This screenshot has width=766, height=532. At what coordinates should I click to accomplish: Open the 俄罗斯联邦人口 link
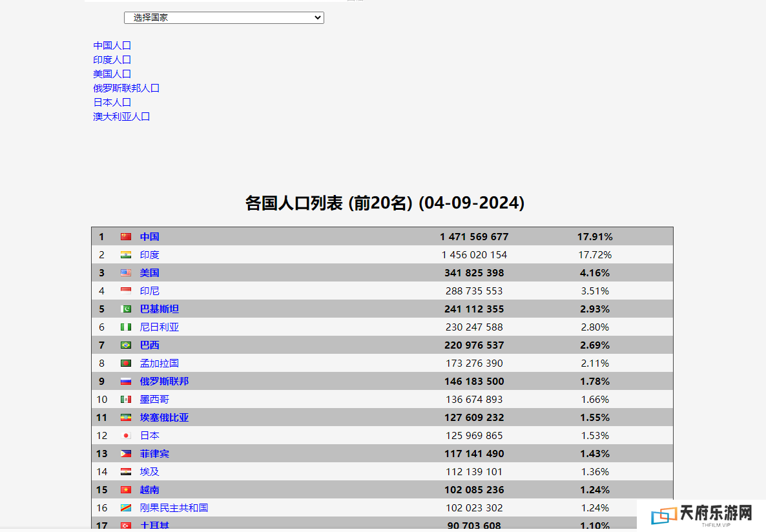pos(126,88)
